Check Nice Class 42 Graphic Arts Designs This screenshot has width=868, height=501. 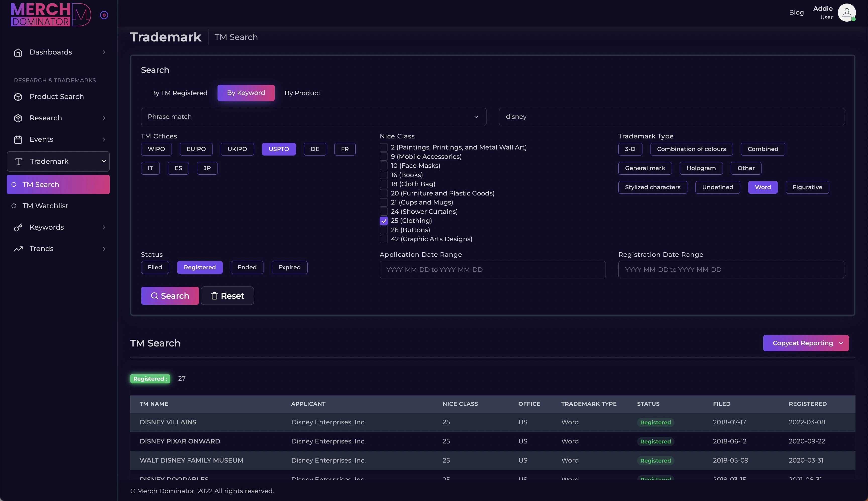(x=384, y=239)
